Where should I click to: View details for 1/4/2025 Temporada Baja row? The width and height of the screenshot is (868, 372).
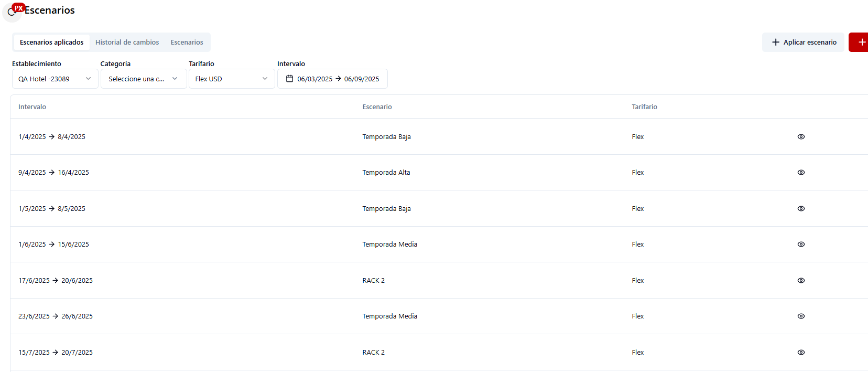[800, 136]
